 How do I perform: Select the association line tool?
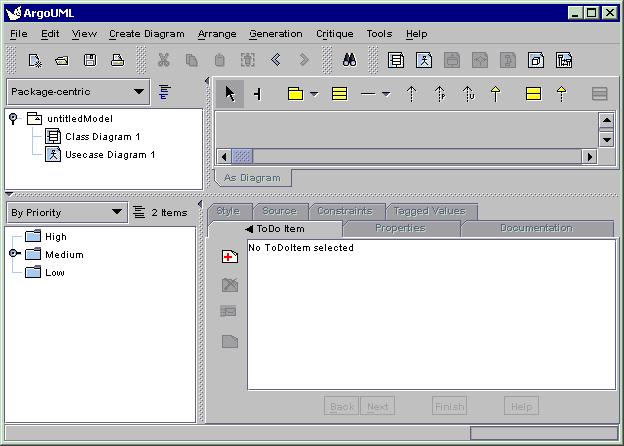point(368,94)
